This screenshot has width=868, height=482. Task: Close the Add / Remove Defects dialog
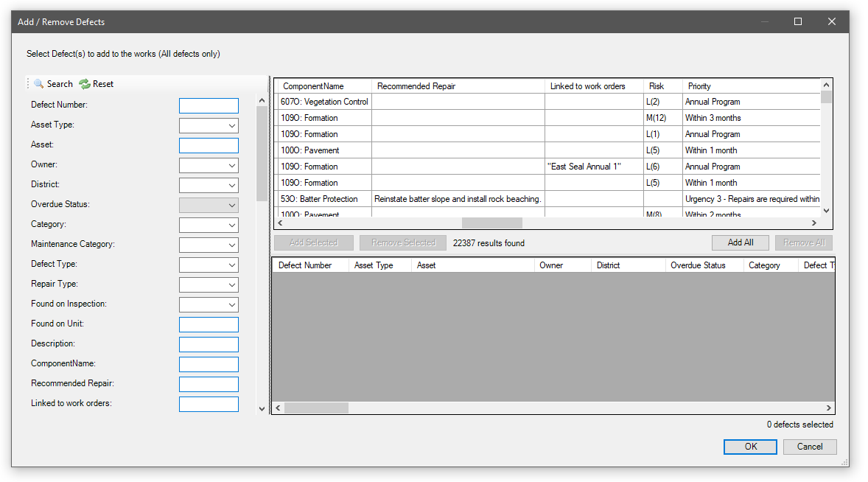(832, 22)
